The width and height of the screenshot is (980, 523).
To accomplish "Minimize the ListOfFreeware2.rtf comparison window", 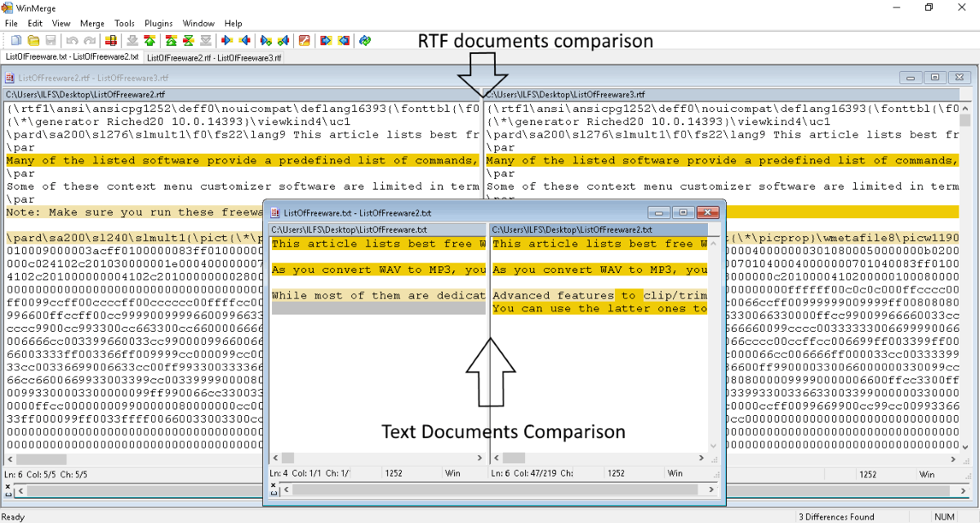I will tap(911, 78).
